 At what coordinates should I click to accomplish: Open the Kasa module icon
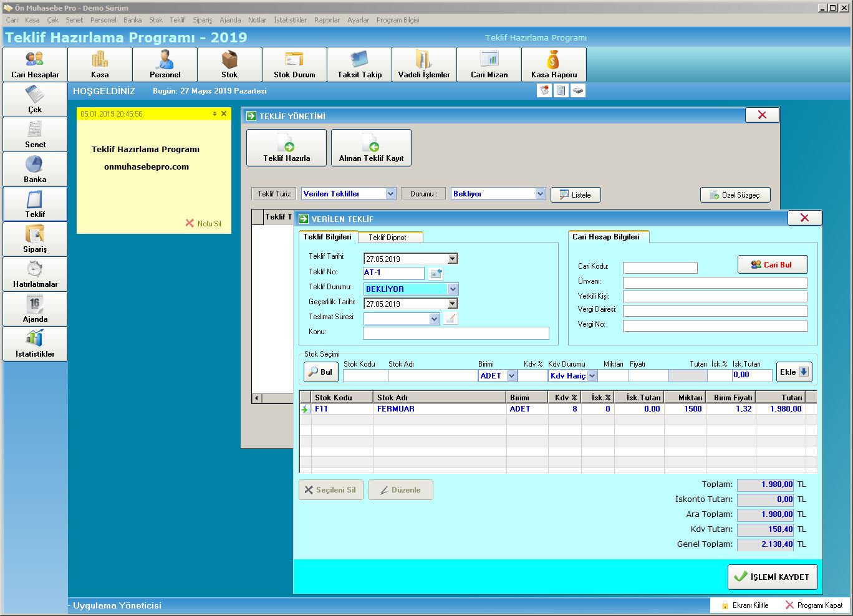tap(100, 65)
